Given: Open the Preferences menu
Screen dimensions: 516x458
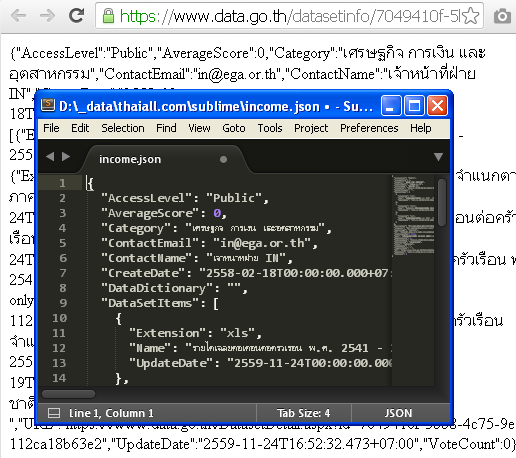Looking at the screenshot, I should (x=369, y=128).
